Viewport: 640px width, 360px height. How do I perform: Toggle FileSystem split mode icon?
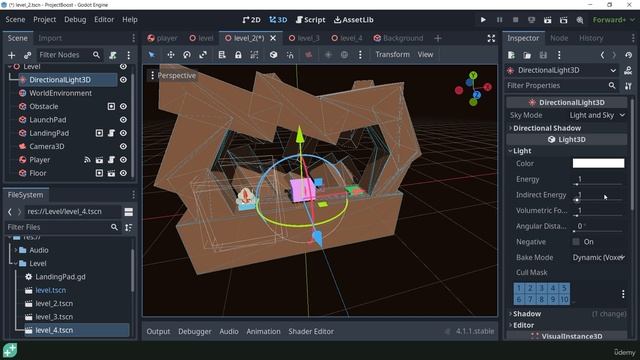point(129,211)
